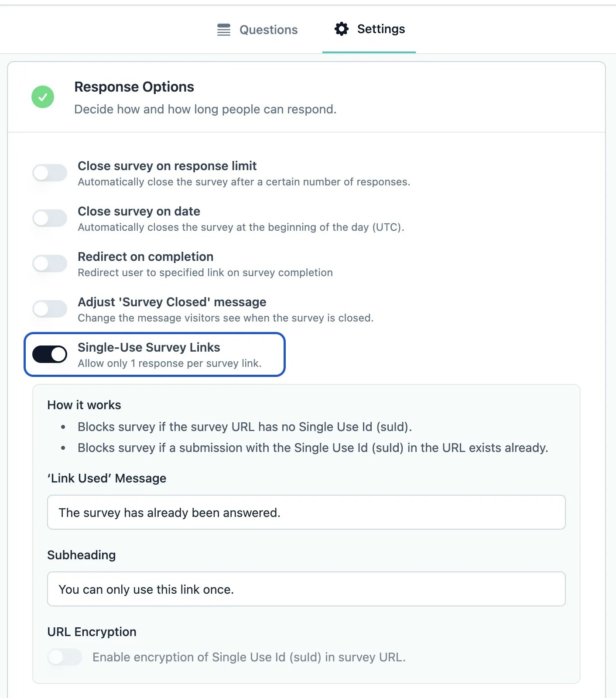Screen dimensions: 616x698
Task: Click the Subheading text field
Action: point(305,589)
